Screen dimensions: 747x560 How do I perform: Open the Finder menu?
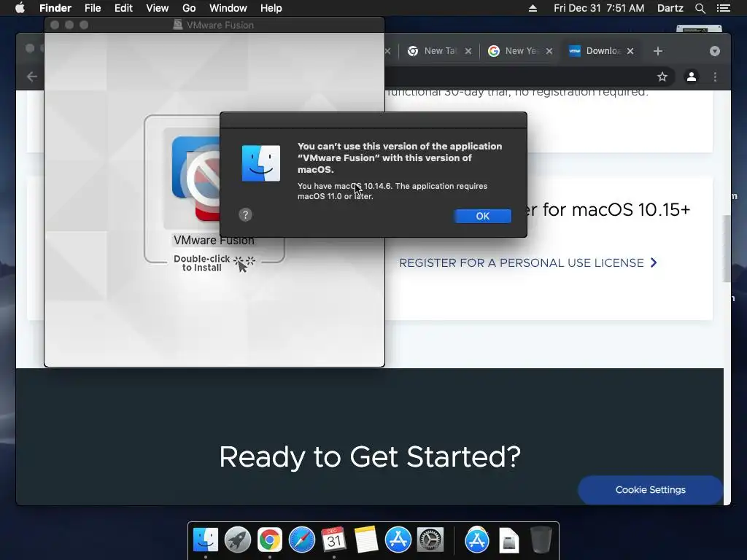coord(55,8)
